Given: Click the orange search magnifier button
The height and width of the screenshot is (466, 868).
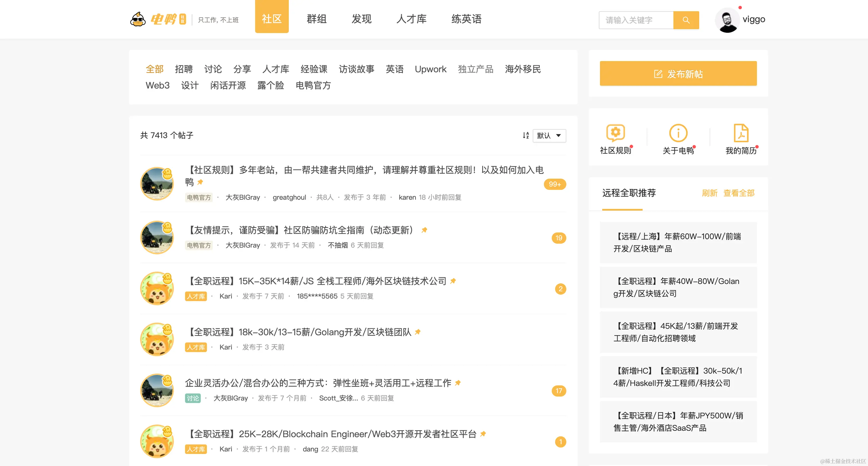Looking at the screenshot, I should coord(686,20).
